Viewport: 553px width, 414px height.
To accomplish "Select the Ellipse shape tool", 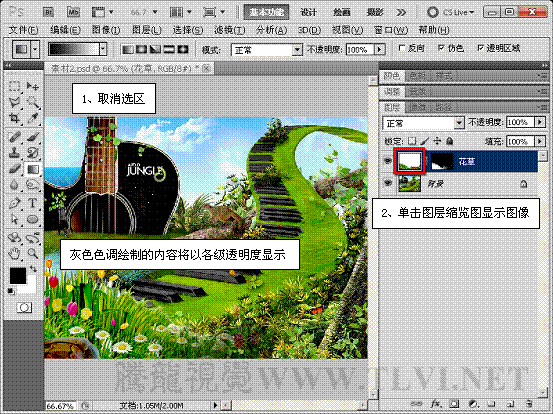I will pos(33,219).
